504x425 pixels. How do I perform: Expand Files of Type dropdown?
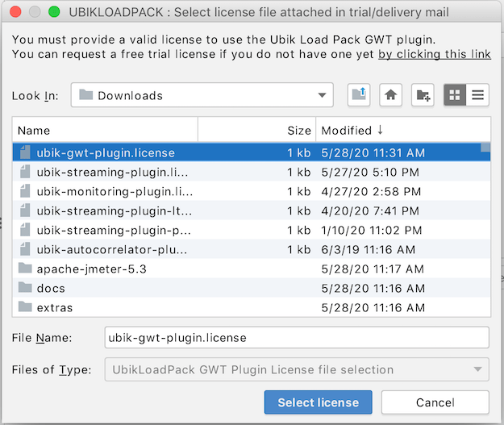[x=297, y=369]
